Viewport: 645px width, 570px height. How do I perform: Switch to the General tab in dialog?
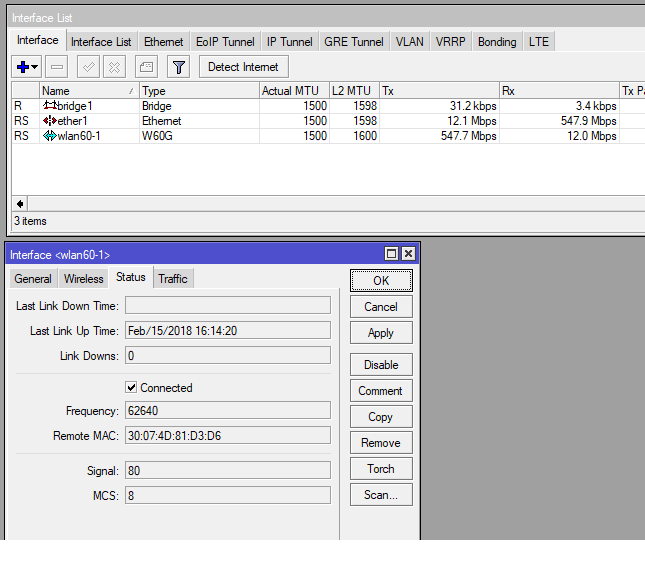(x=33, y=279)
